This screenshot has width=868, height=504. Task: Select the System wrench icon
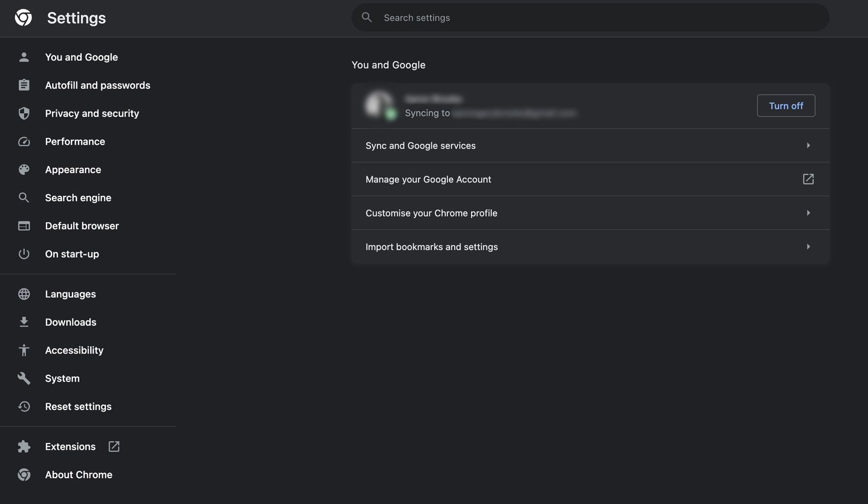tap(24, 378)
